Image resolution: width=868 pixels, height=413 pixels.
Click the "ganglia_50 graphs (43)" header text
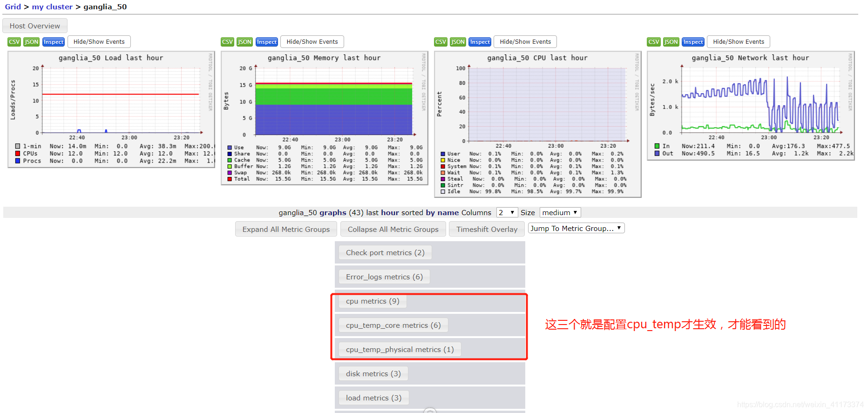pyautogui.click(x=321, y=212)
